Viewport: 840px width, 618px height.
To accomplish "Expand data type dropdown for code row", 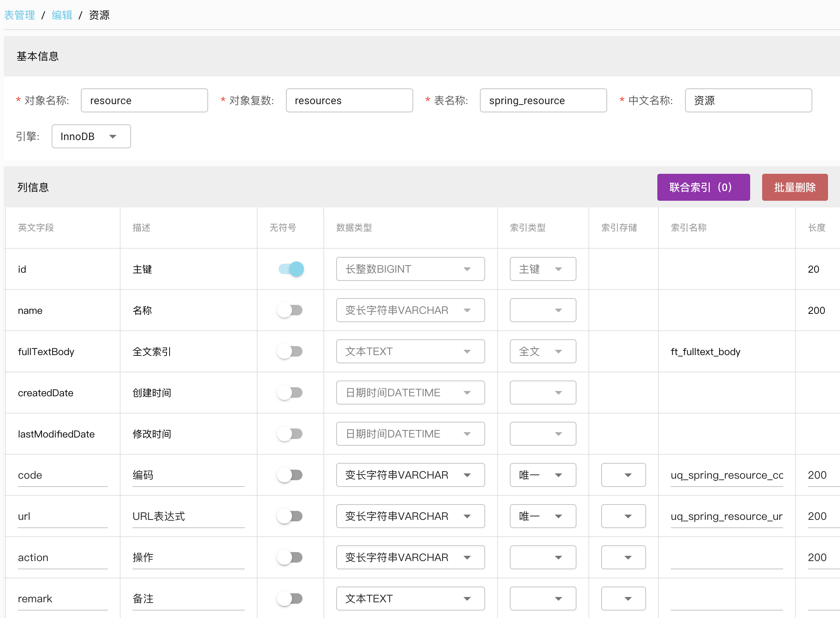I will [410, 475].
